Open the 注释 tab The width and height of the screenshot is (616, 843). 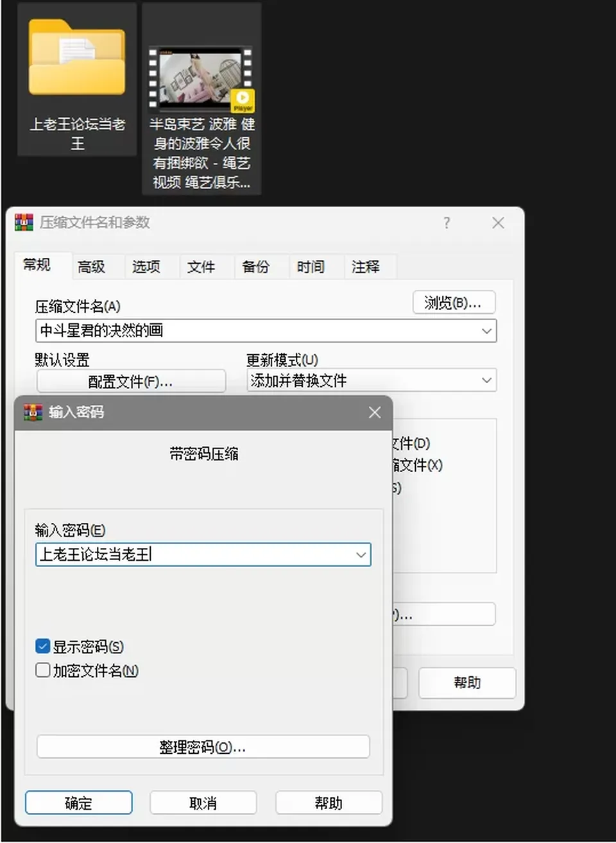[x=366, y=267]
